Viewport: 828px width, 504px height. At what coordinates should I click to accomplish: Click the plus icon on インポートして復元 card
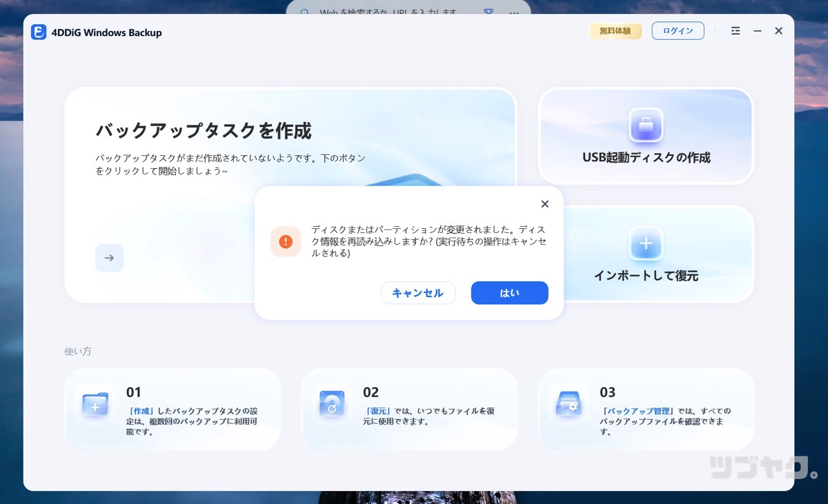(645, 243)
